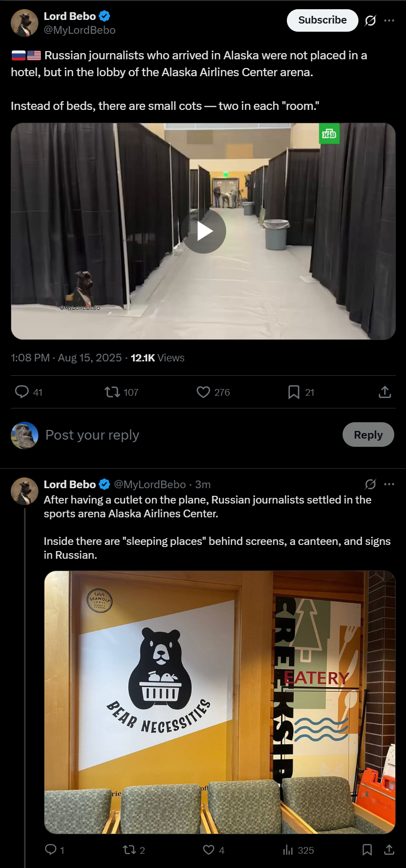Viewport: 406px width, 868px height.
Task: Click the Grok icon on the second post
Action: point(370,484)
